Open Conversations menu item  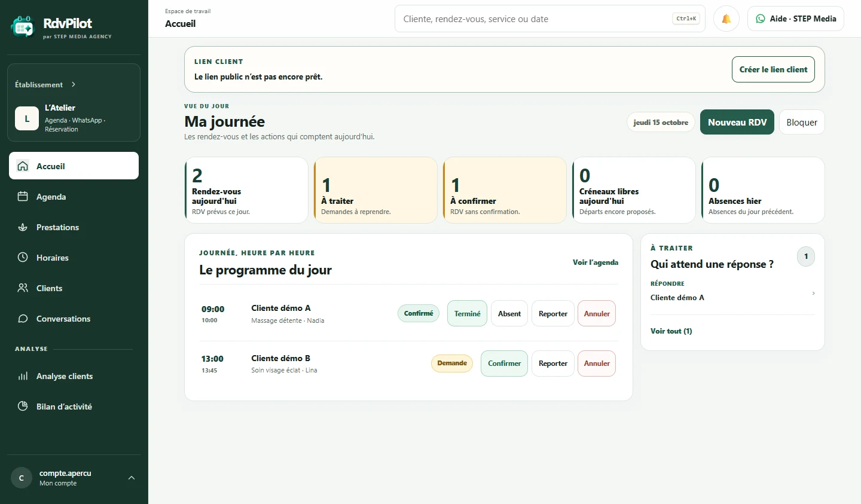coord(74,319)
